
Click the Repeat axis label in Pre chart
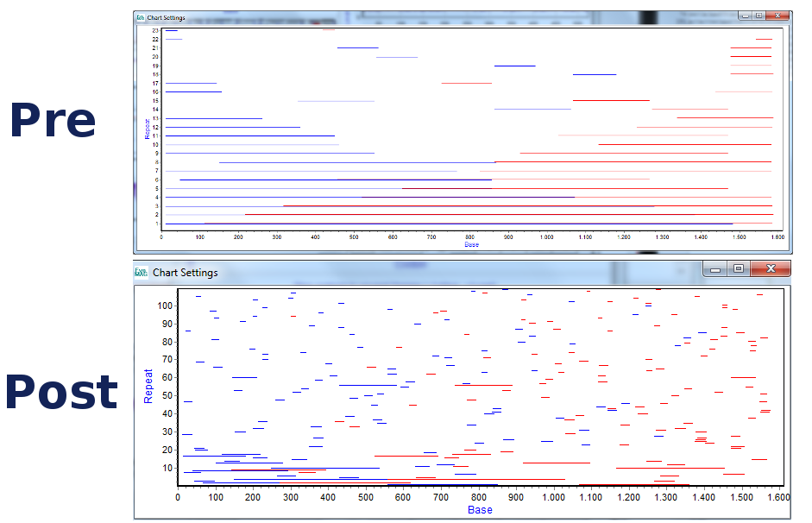click(148, 129)
